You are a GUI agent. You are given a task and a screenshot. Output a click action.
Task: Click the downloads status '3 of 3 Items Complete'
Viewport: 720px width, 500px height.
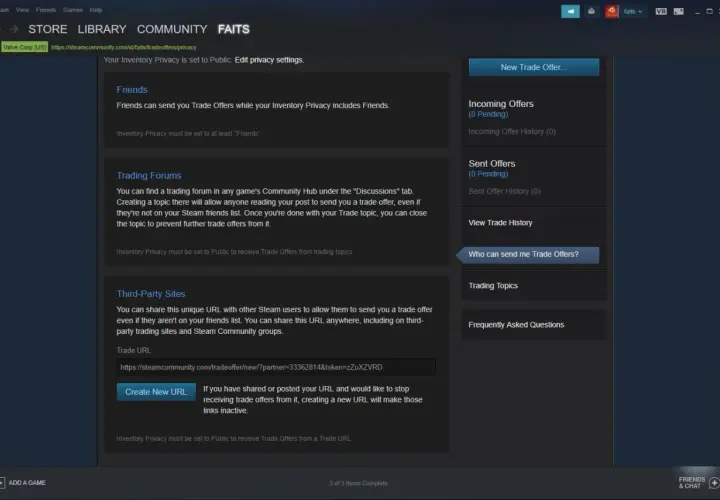pyautogui.click(x=359, y=483)
